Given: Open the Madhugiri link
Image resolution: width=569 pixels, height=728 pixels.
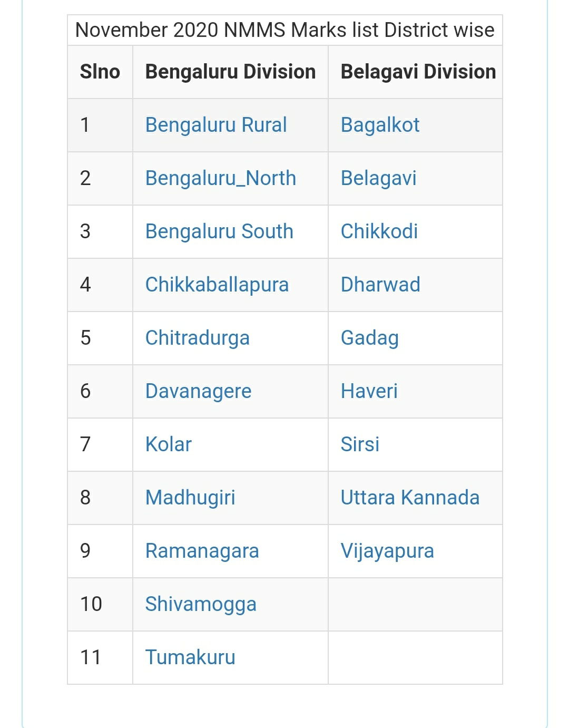Looking at the screenshot, I should click(x=190, y=498).
